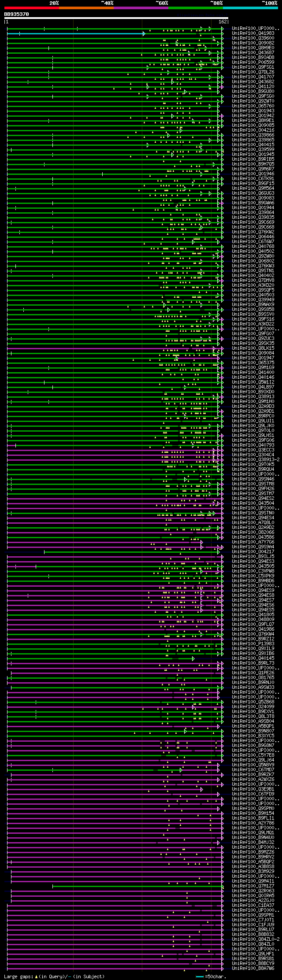Click the cyan alignment bar for Q41983
The height and width of the screenshot is (980, 282).
coord(76,33)
